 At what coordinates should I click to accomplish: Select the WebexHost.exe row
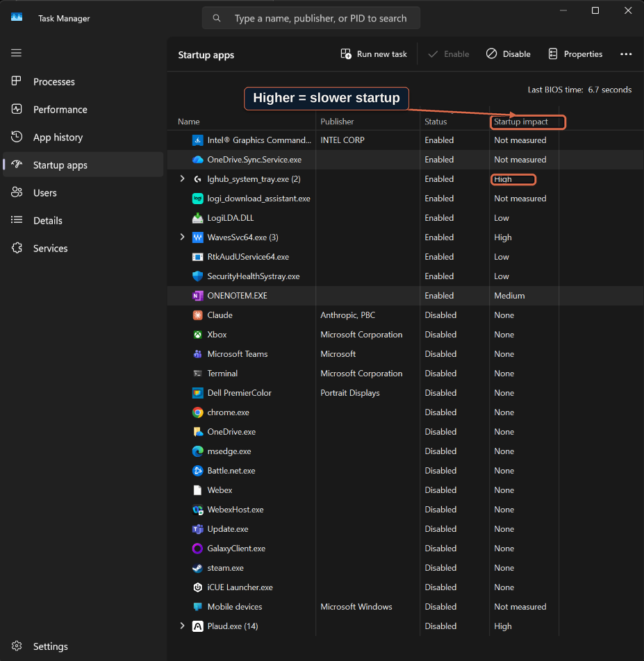click(405, 509)
